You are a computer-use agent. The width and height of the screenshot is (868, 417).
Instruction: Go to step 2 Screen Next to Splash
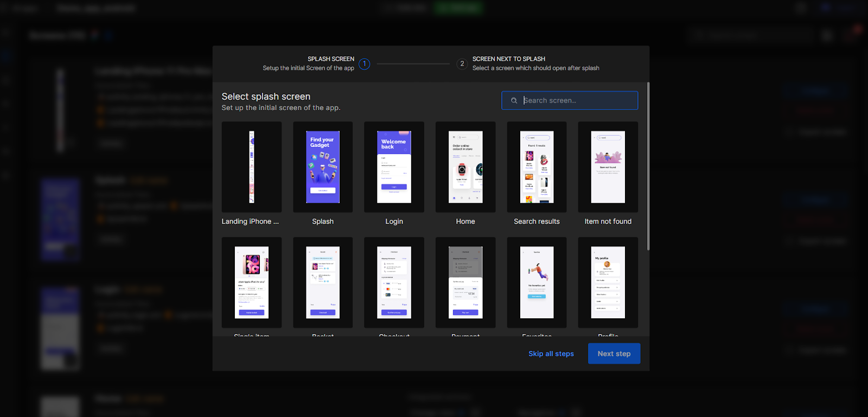(462, 63)
